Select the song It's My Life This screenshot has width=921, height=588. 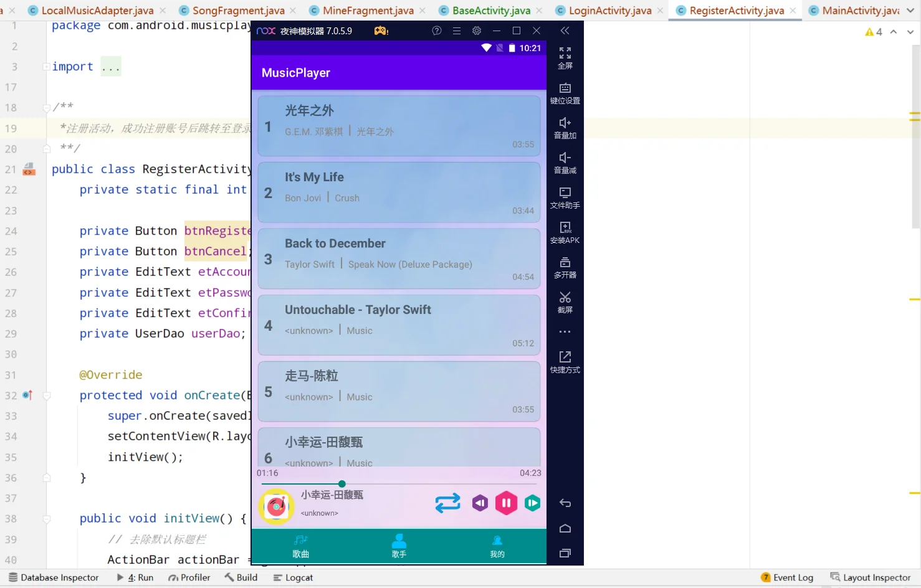point(399,192)
